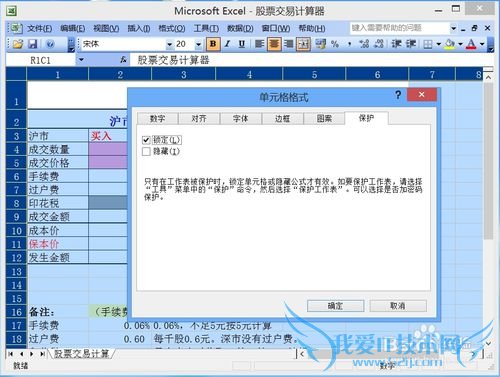This screenshot has height=377, width=500.
Task: Apply Percent style format
Action: pos(335,44)
